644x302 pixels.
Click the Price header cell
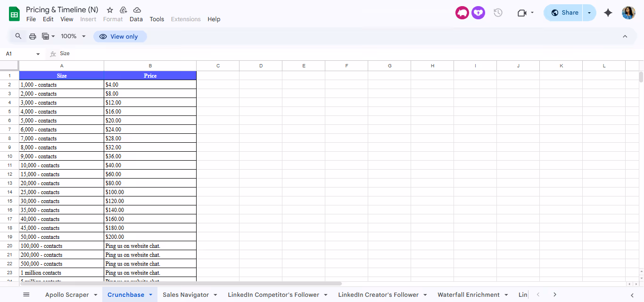pyautogui.click(x=150, y=76)
